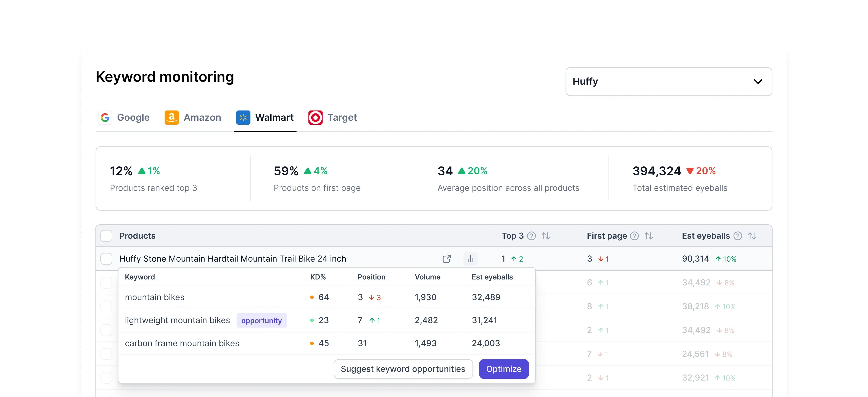Click the purple opportunity tag
The width and height of the screenshot is (868, 397).
pyautogui.click(x=262, y=320)
